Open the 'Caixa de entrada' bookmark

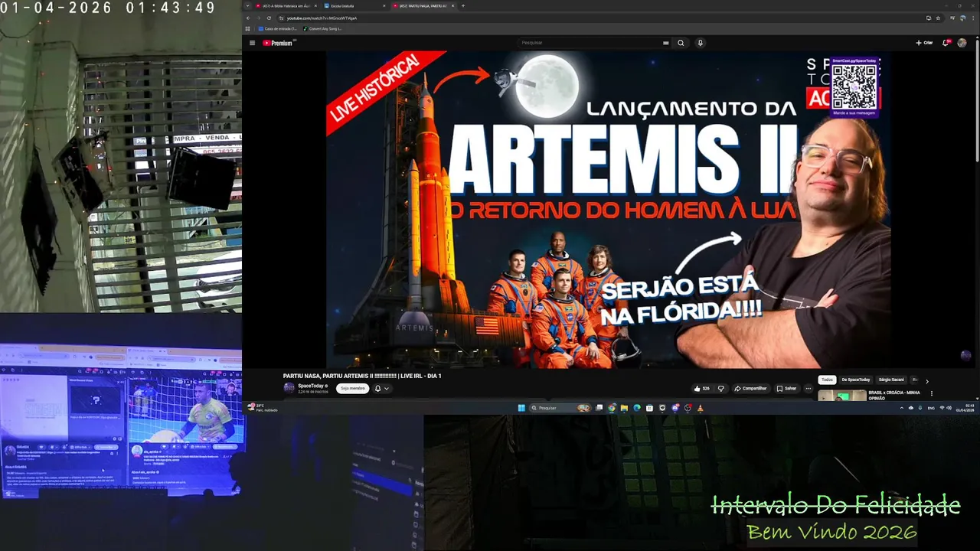coord(278,28)
